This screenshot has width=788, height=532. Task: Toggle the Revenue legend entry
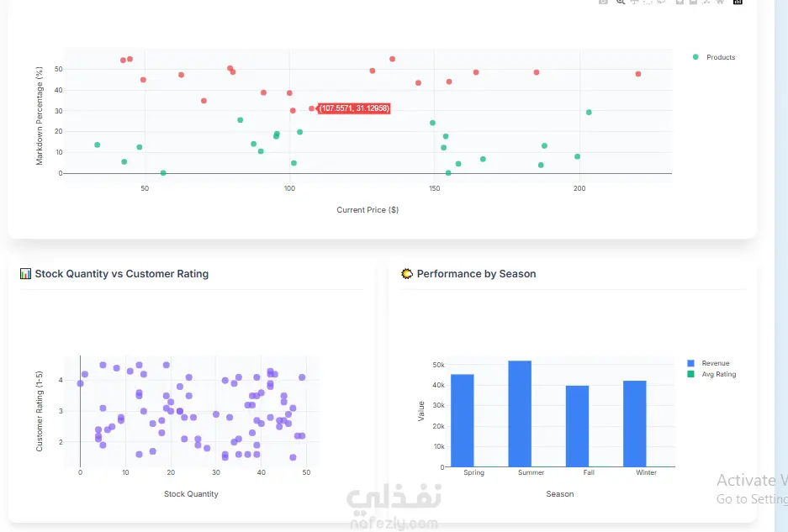tap(709, 363)
